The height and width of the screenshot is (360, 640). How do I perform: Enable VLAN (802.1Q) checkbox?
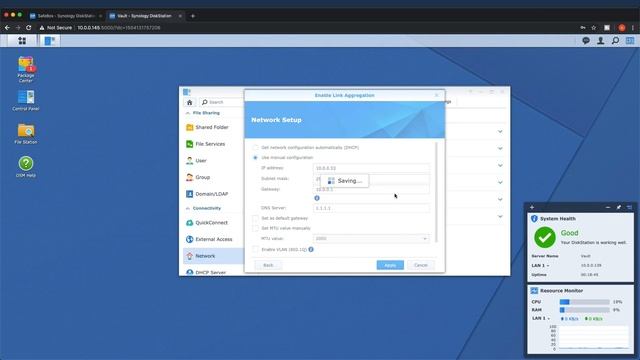256,249
